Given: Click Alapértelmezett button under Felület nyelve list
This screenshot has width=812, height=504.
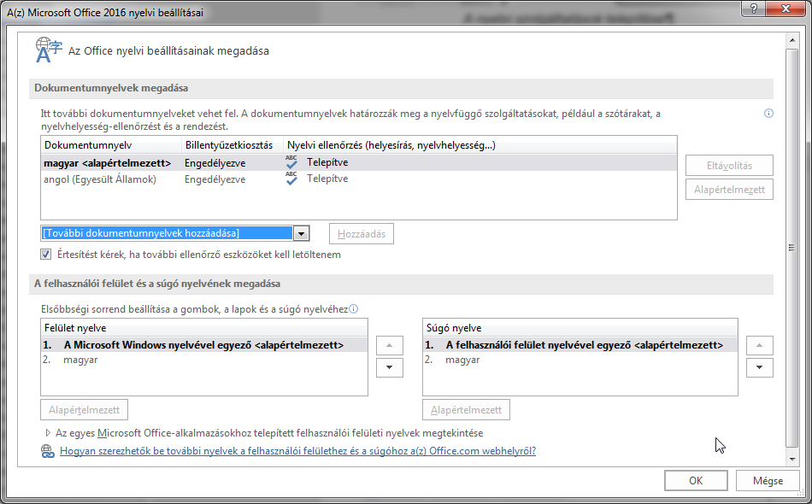Looking at the screenshot, I should 84,410.
